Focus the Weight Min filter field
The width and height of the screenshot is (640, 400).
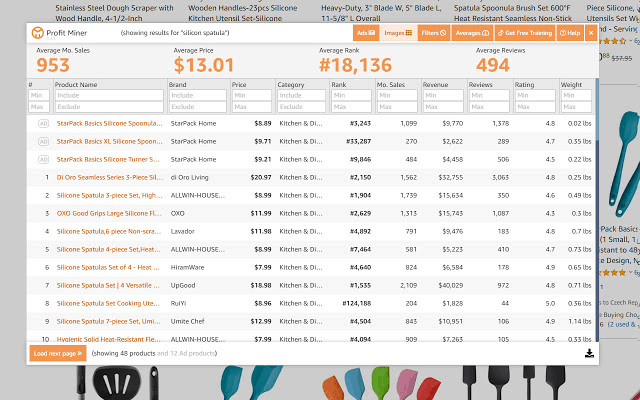click(576, 95)
